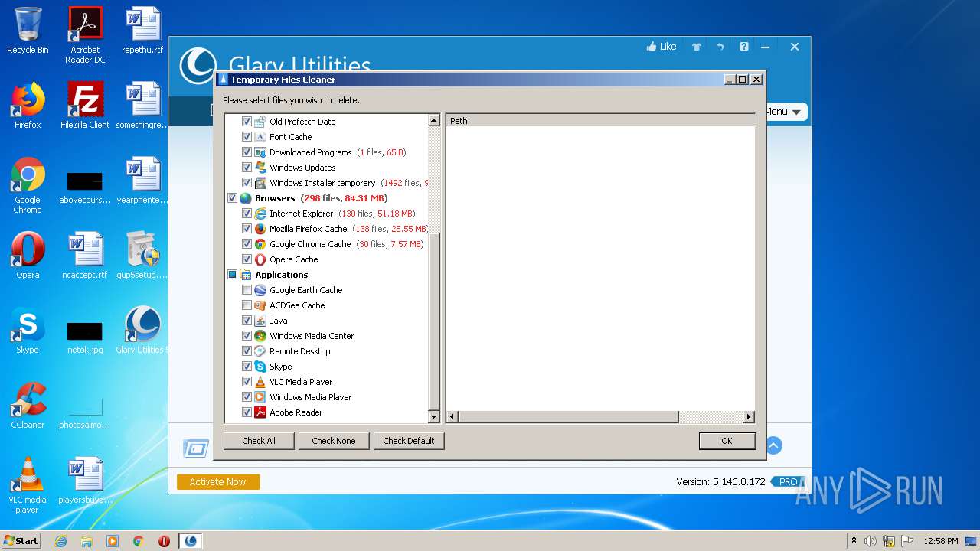Image resolution: width=980 pixels, height=551 pixels.
Task: Click the Windows Updates icon
Action: (260, 168)
